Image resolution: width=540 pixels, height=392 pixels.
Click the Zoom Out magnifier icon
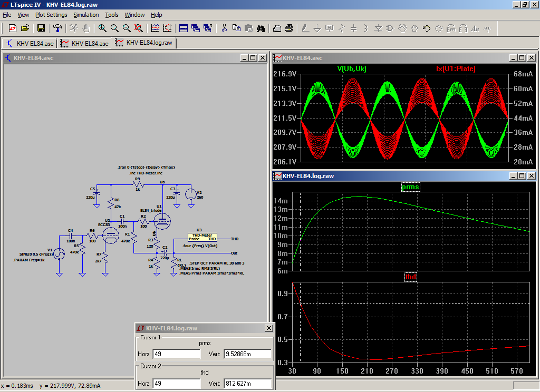[127, 28]
